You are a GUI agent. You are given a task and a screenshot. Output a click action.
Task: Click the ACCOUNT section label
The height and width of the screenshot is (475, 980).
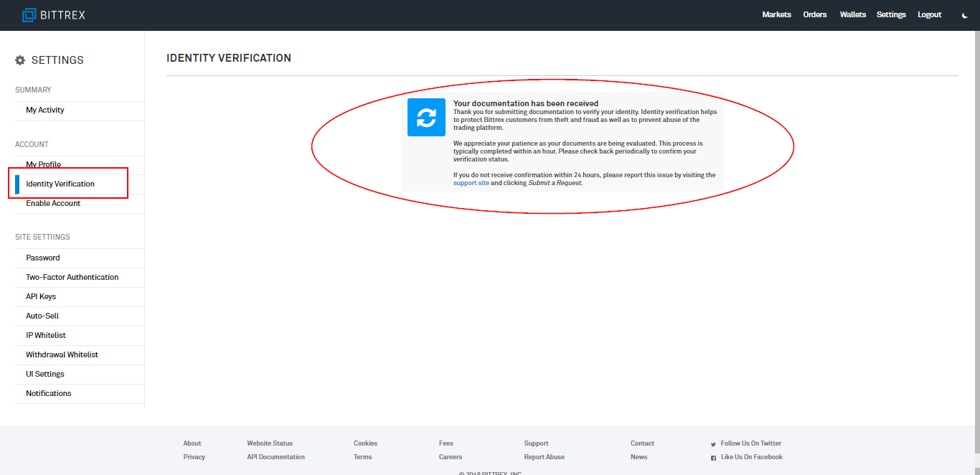[32, 144]
